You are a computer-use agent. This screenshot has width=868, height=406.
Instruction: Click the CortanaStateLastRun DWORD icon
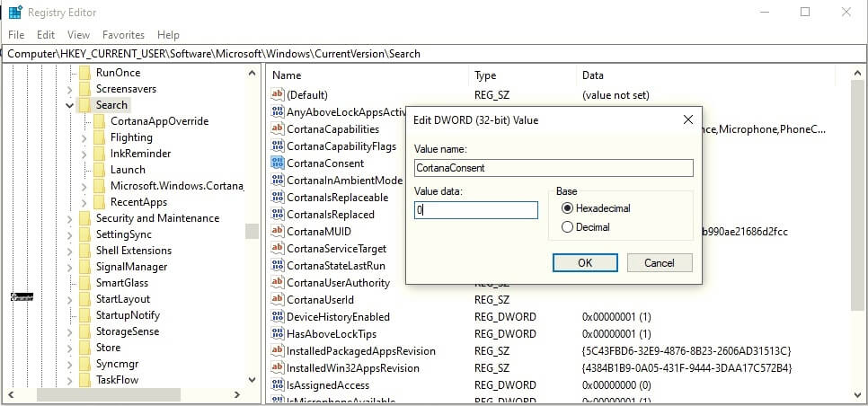tap(278, 266)
